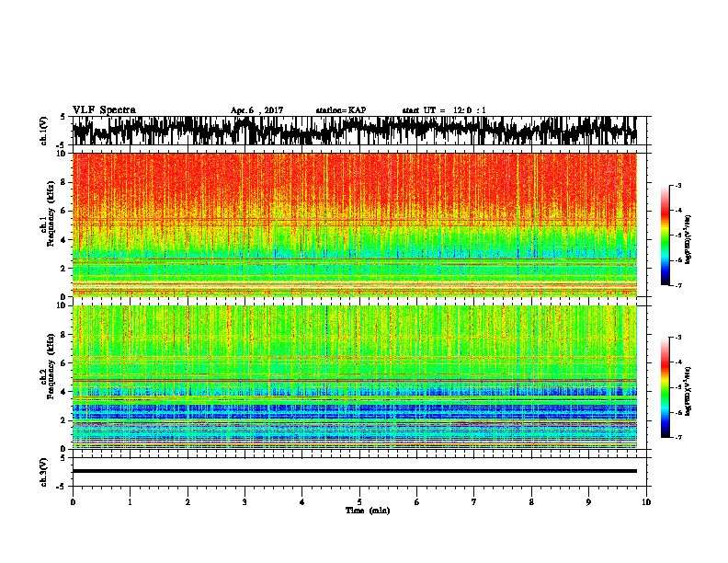Click the ch.2 spectrogram color scale bar
728x563 pixels.
[665, 387]
